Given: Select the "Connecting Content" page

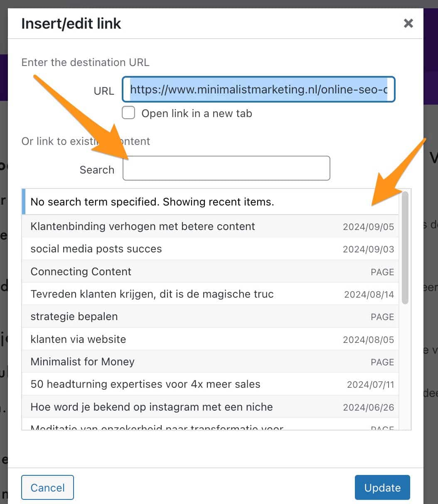Looking at the screenshot, I should [81, 272].
